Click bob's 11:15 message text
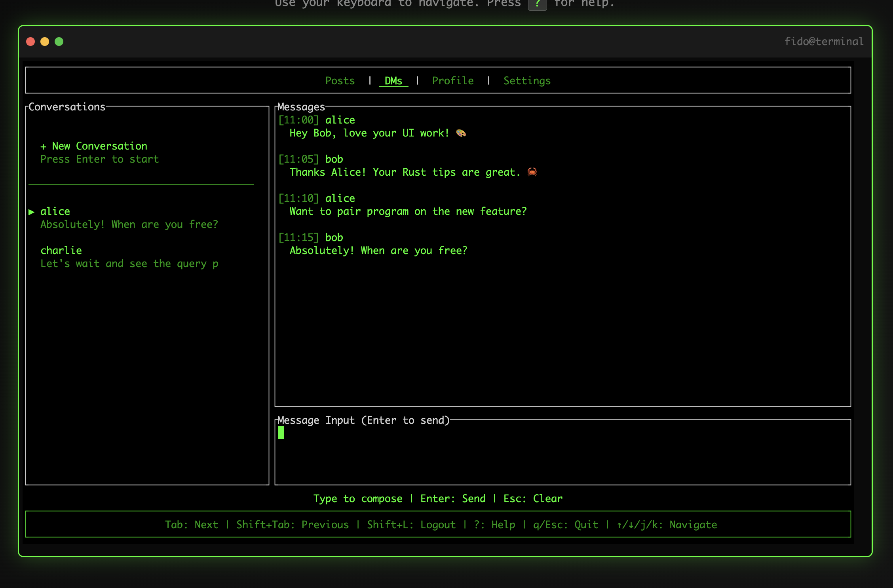893x588 pixels. point(378,251)
